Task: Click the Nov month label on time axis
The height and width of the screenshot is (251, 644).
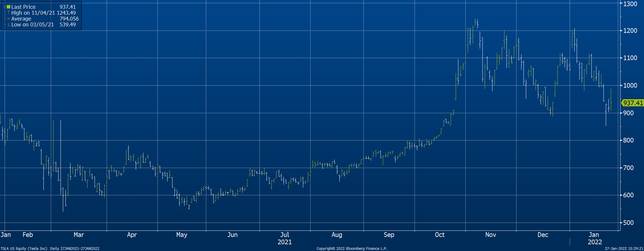Action: [491, 235]
